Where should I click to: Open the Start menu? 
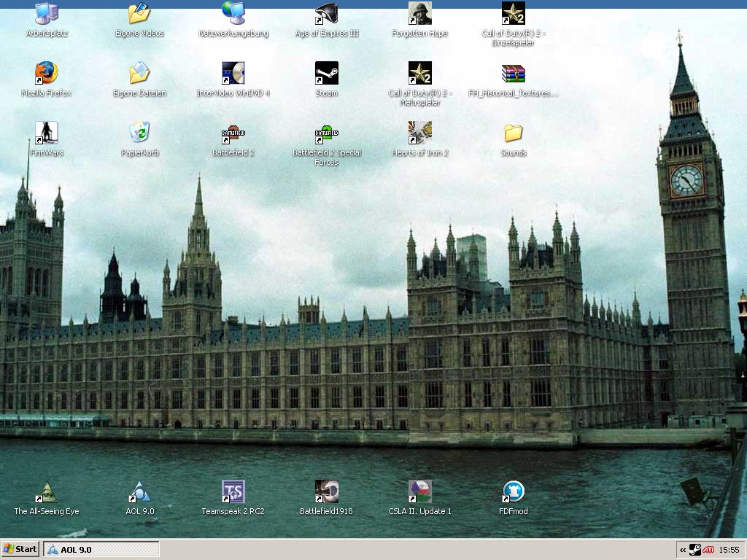point(20,549)
